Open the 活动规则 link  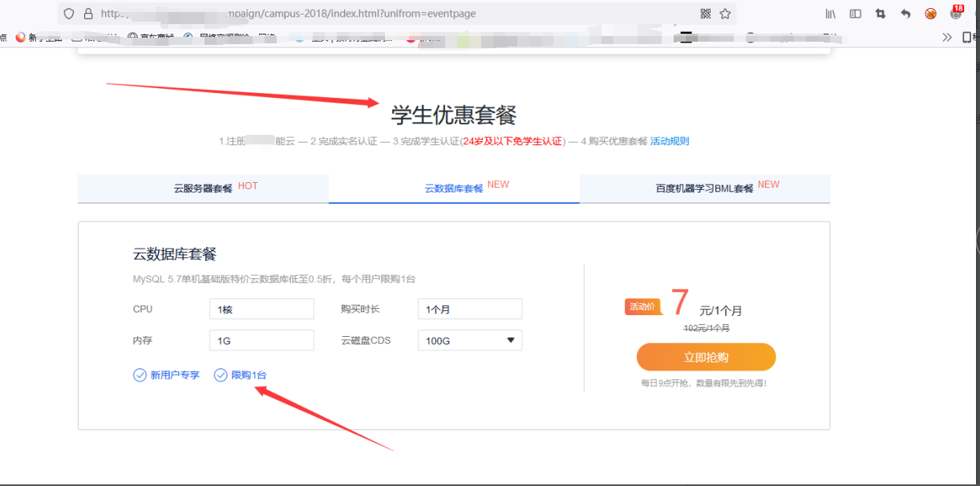click(x=669, y=141)
